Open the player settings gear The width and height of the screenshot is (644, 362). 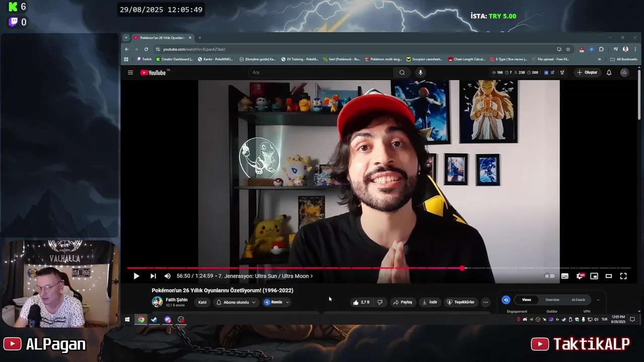580,276
